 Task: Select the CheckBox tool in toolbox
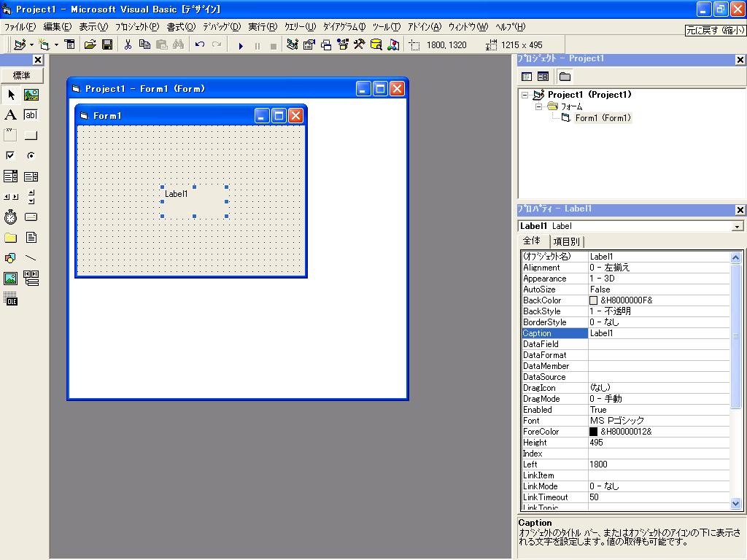10,156
